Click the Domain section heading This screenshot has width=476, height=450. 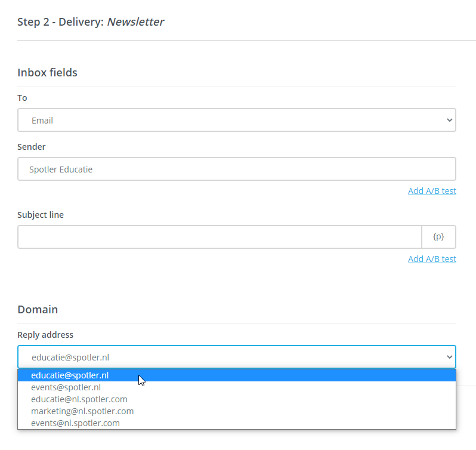pos(38,310)
